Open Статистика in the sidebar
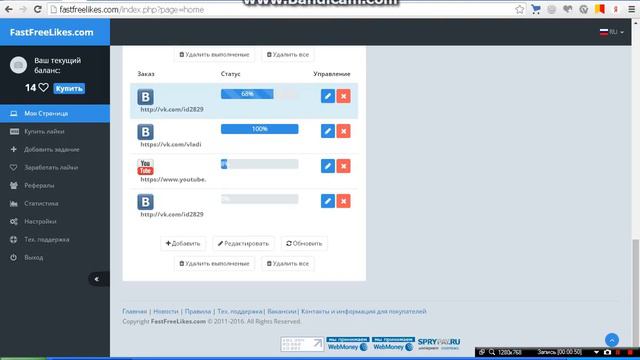Image resolution: width=640 pixels, height=360 pixels. (55, 203)
